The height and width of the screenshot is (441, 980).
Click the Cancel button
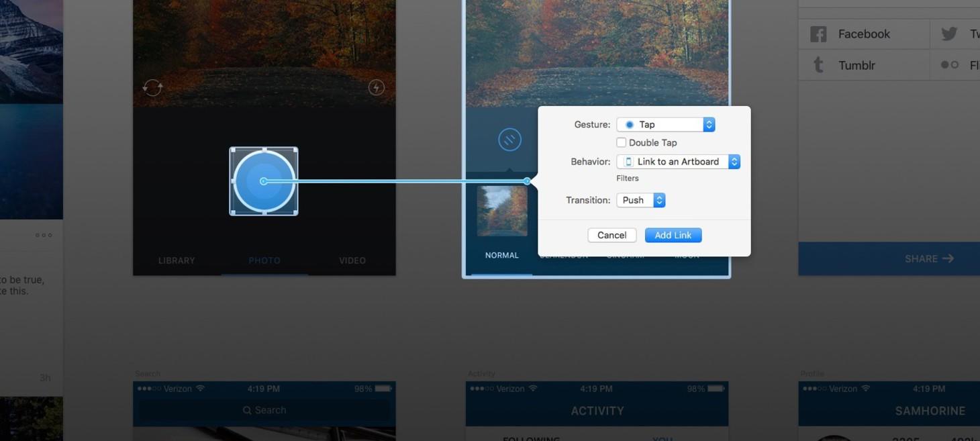click(x=612, y=235)
